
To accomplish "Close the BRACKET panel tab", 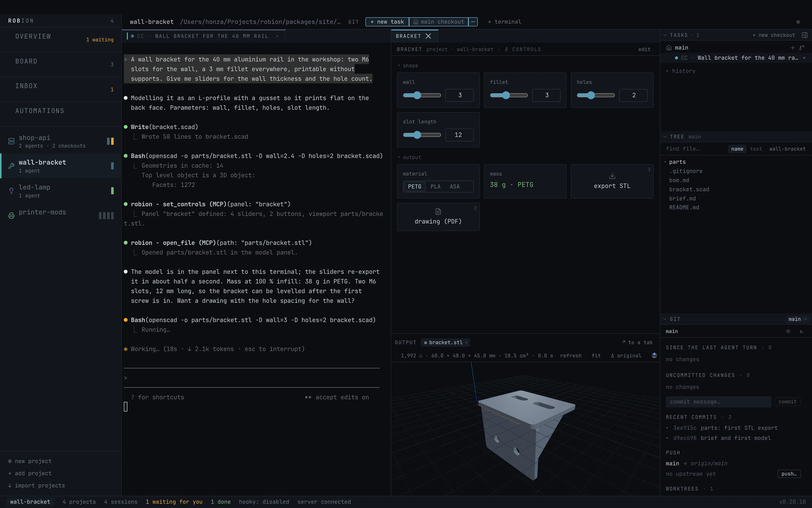I will click(428, 36).
